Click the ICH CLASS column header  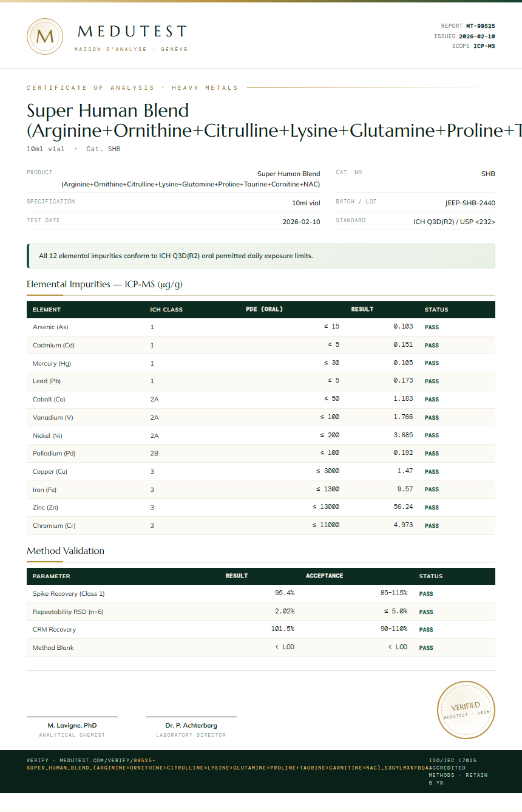[166, 310]
